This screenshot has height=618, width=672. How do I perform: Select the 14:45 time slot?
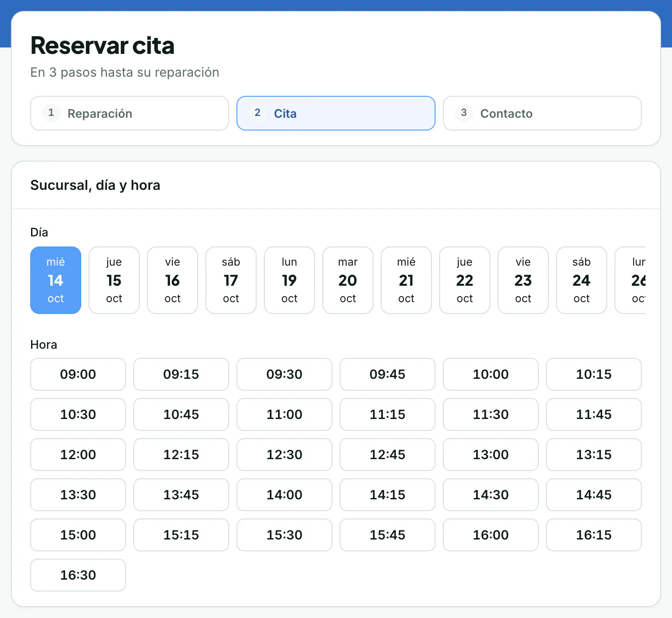[594, 495]
